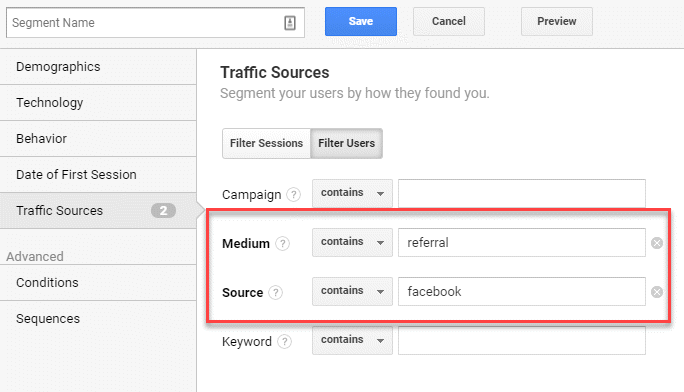Click the Traffic Sources filter count badge
This screenshot has width=684, height=392.
click(x=164, y=211)
